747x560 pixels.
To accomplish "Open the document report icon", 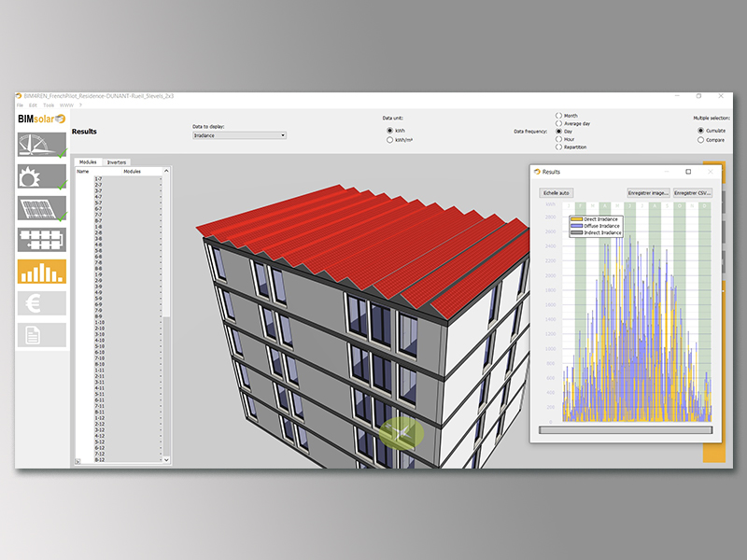I will (x=42, y=335).
